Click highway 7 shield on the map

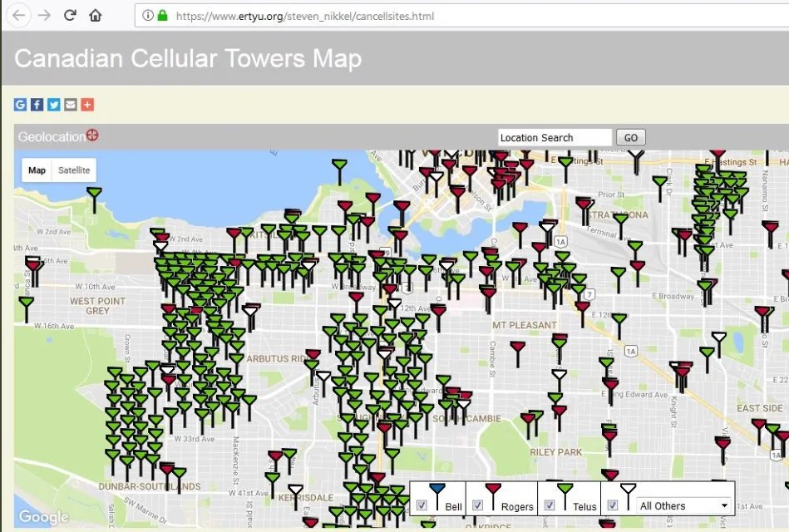(589, 294)
